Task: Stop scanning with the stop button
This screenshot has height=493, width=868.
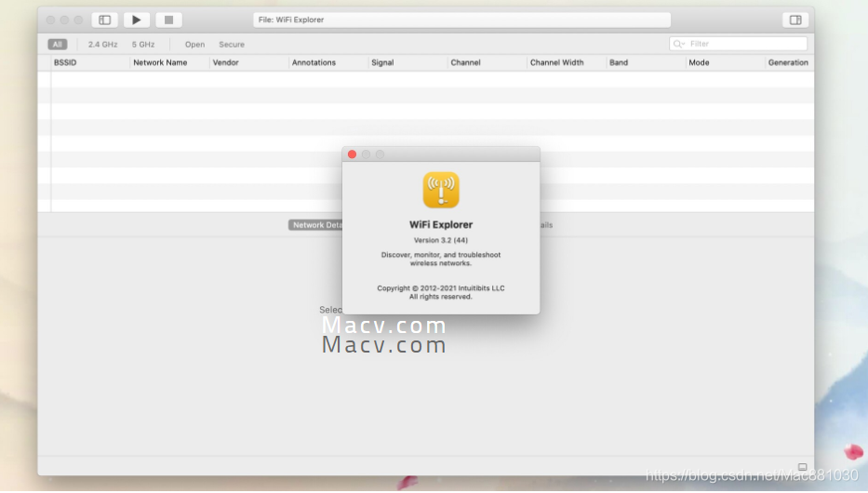Action: coord(168,20)
